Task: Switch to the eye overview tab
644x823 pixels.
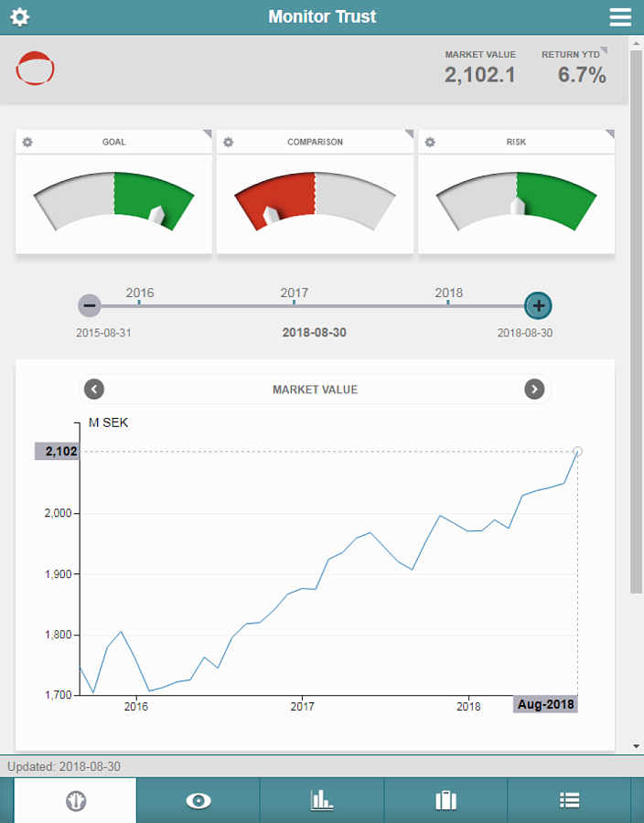Action: pos(199,800)
